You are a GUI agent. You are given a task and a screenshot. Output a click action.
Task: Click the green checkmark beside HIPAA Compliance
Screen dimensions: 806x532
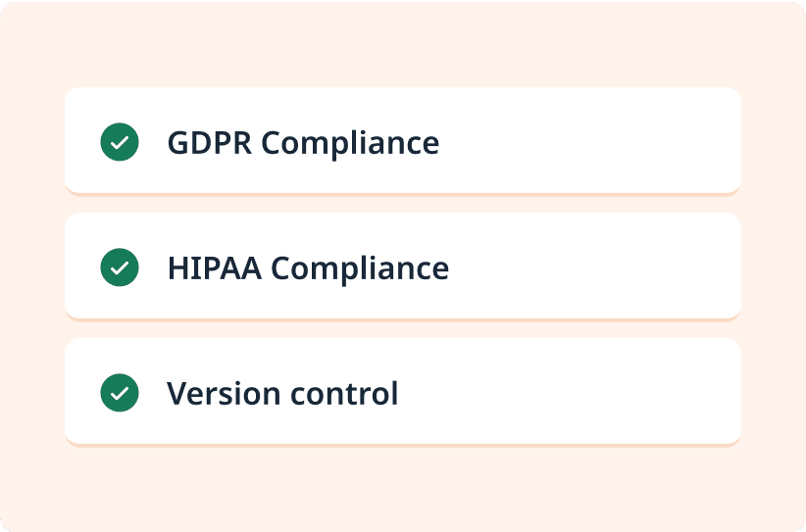pyautogui.click(x=120, y=267)
